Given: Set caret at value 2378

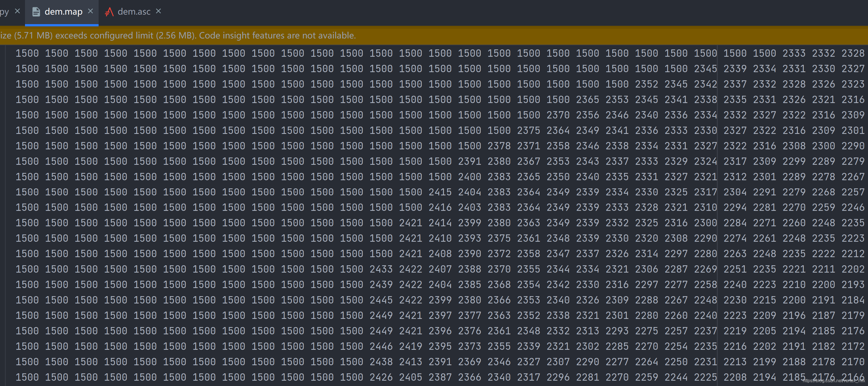Looking at the screenshot, I should pos(499,146).
